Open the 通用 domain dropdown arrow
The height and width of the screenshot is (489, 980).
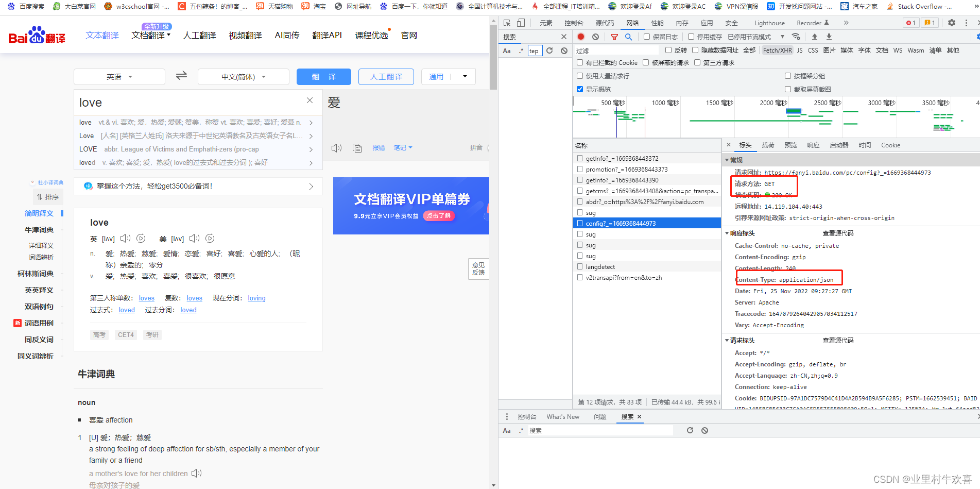[465, 76]
